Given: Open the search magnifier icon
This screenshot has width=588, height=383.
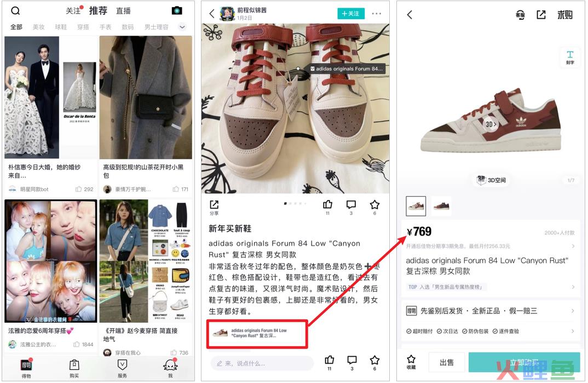Looking at the screenshot, I should [15, 10].
